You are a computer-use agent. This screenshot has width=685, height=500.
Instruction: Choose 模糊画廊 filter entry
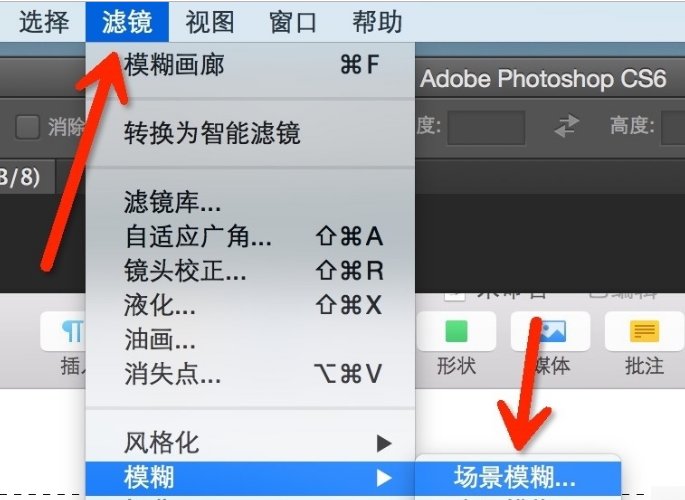tap(250, 65)
